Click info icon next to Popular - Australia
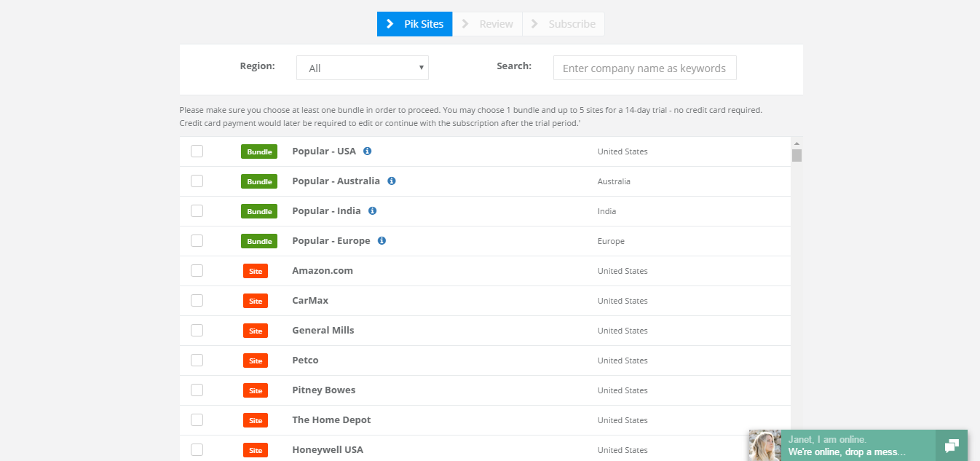The width and height of the screenshot is (980, 461). pos(391,181)
